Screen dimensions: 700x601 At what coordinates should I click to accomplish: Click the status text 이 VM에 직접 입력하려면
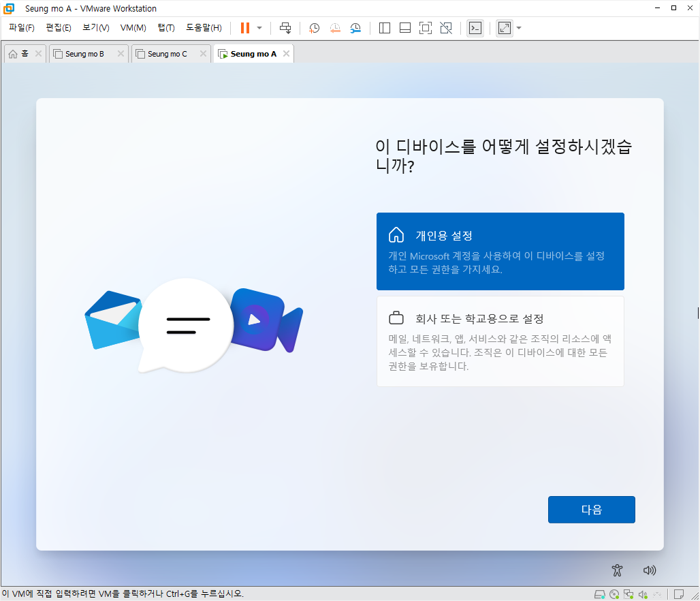(x=123, y=594)
